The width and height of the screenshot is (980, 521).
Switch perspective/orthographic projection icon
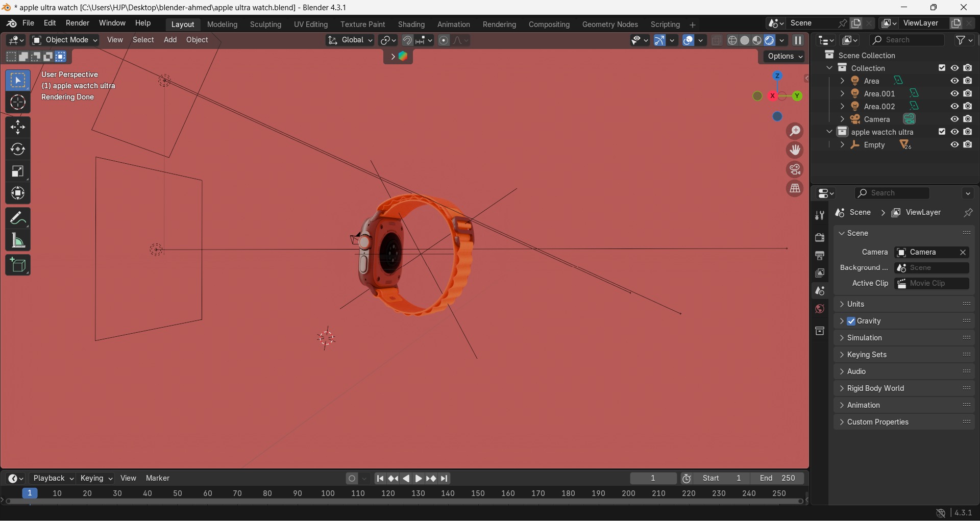pyautogui.click(x=795, y=188)
